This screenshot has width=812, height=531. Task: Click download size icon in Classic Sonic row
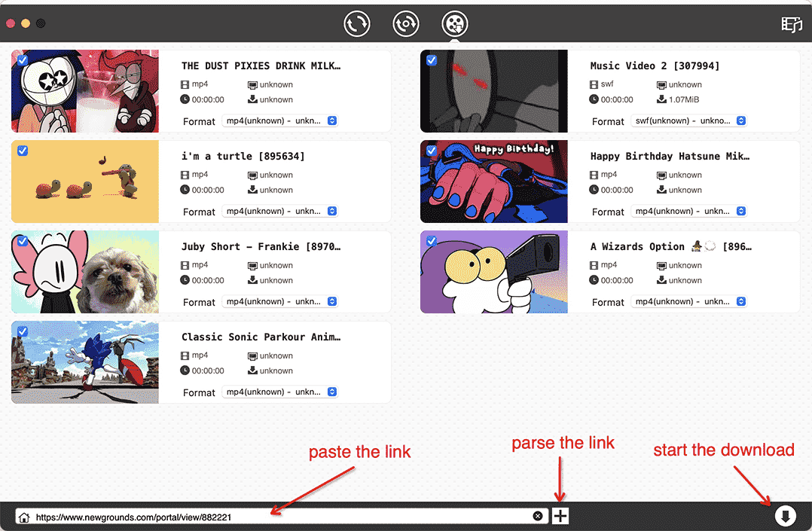252,371
